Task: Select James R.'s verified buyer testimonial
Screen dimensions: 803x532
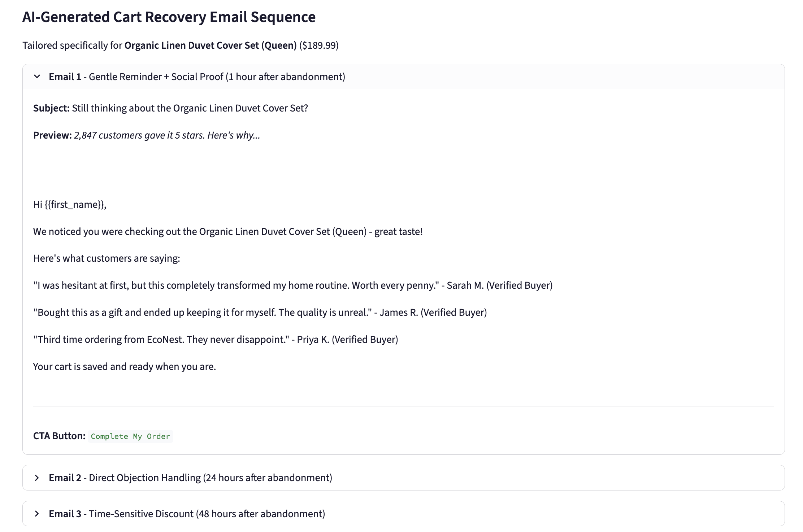Action: coord(260,312)
